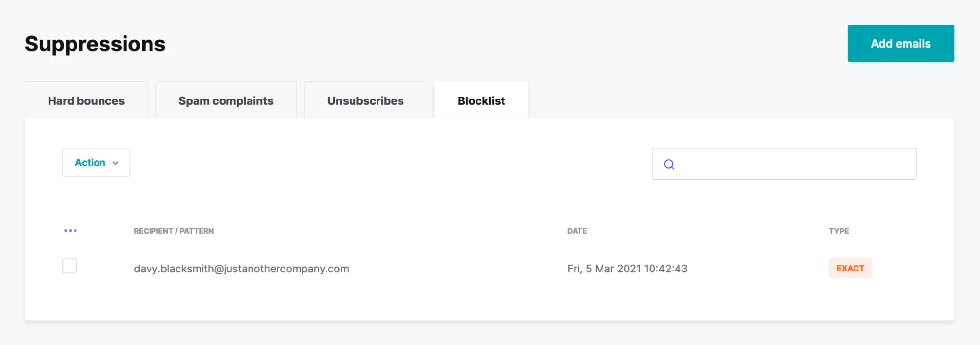Sort by the Date column header
This screenshot has height=345, width=980.
577,231
